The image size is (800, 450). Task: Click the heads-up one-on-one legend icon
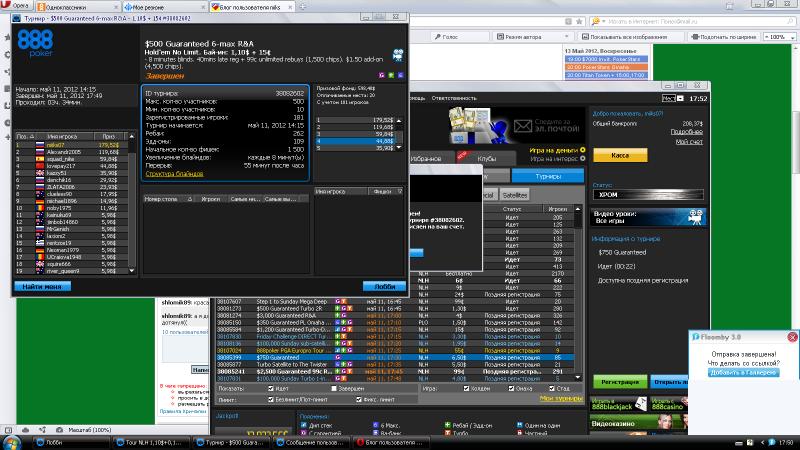(x=520, y=425)
